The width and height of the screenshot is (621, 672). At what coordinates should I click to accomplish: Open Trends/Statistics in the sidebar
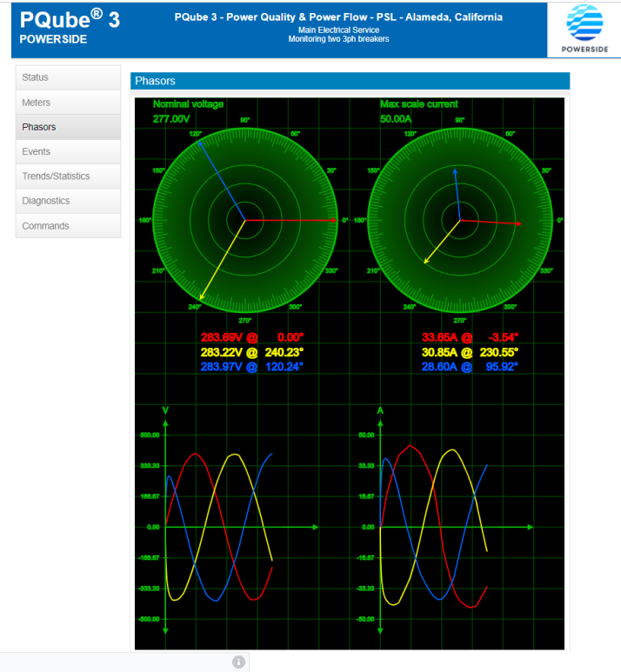(68, 176)
